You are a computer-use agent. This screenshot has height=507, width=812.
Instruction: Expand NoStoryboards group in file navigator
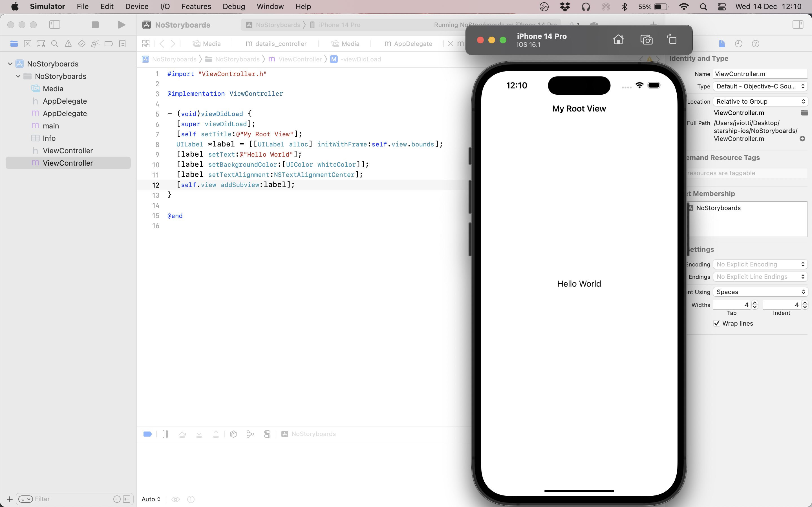tap(17, 76)
